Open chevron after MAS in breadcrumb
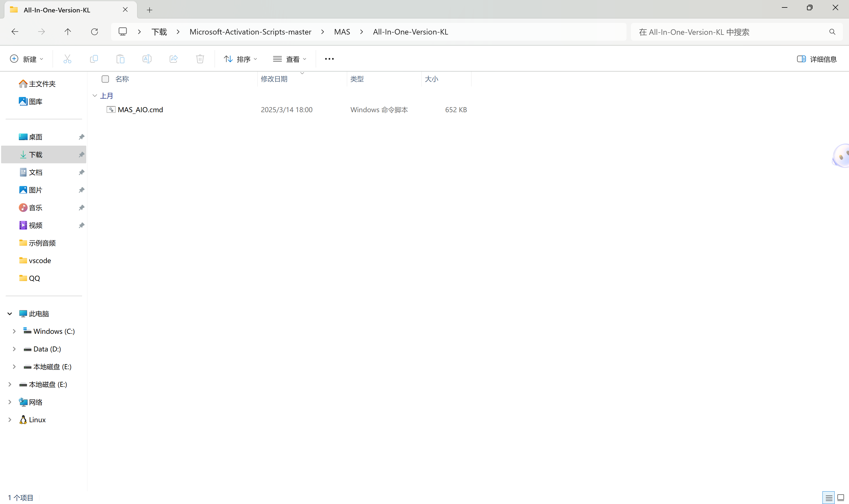 pyautogui.click(x=361, y=32)
